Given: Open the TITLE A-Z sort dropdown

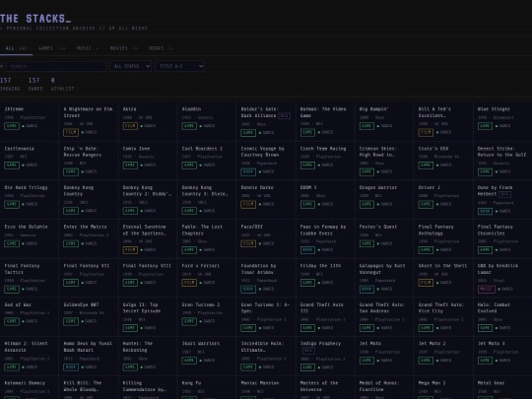Looking at the screenshot, I should [x=179, y=66].
